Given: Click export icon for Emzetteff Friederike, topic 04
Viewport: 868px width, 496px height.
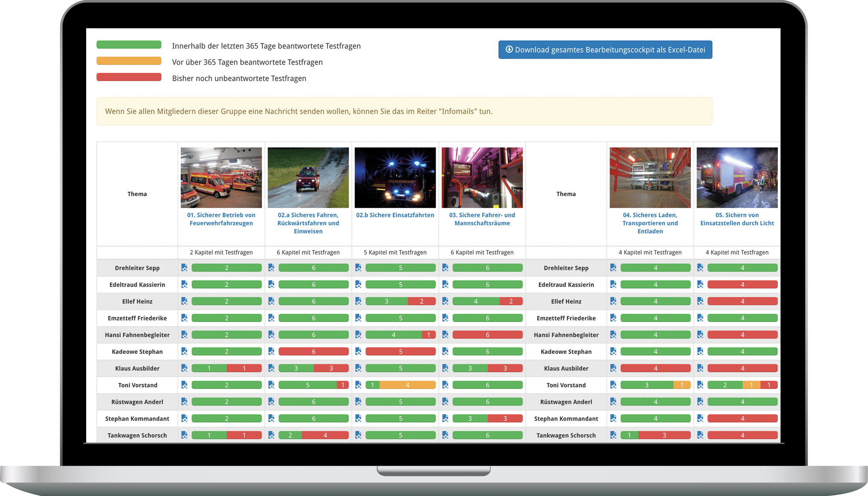Looking at the screenshot, I should click(x=613, y=318).
